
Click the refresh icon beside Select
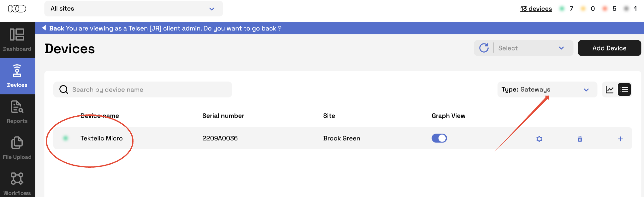click(484, 48)
